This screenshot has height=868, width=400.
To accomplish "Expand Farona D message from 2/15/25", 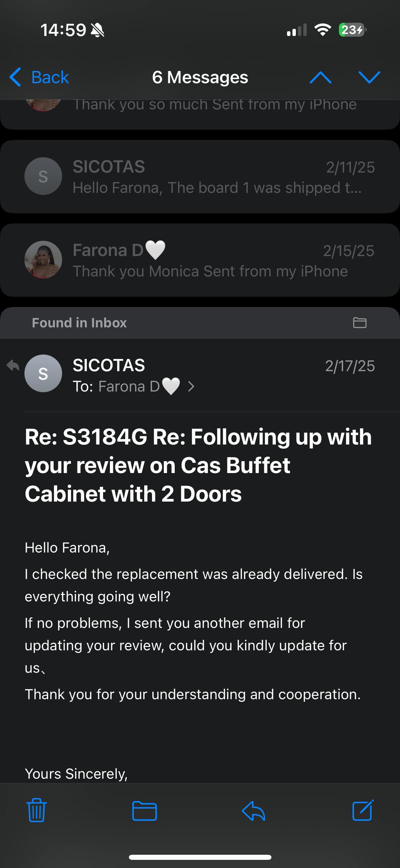I will click(217, 260).
